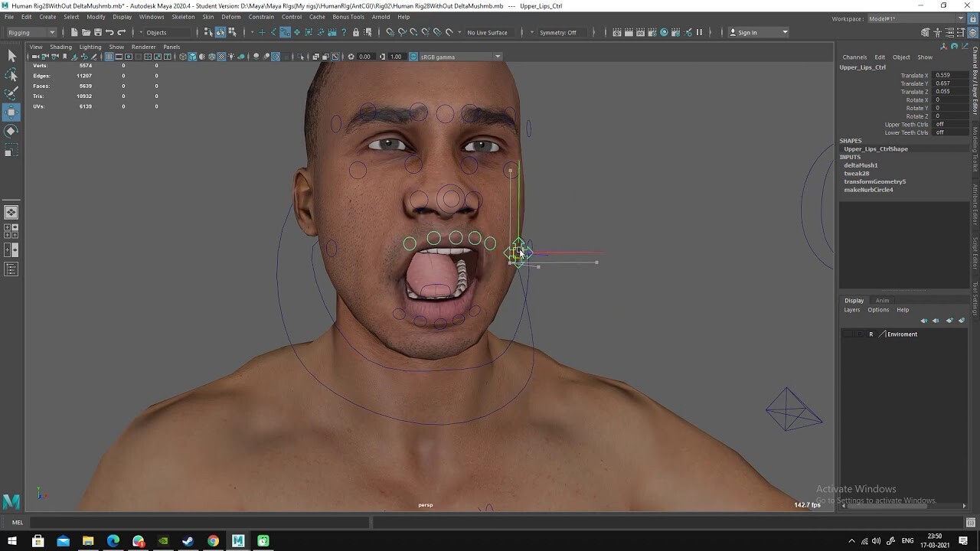Screen dimensions: 980x551
Task: Enable the Smooth Shade All viewport icon
Action: point(193,56)
